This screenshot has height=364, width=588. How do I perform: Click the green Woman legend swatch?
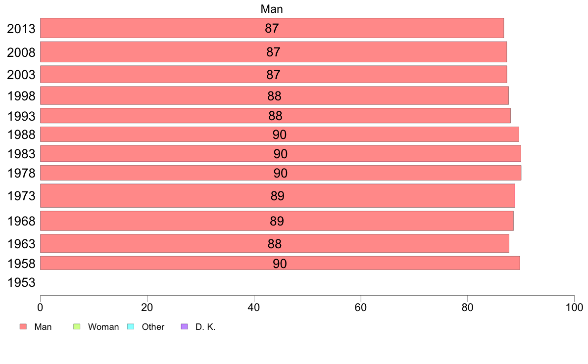tap(77, 326)
